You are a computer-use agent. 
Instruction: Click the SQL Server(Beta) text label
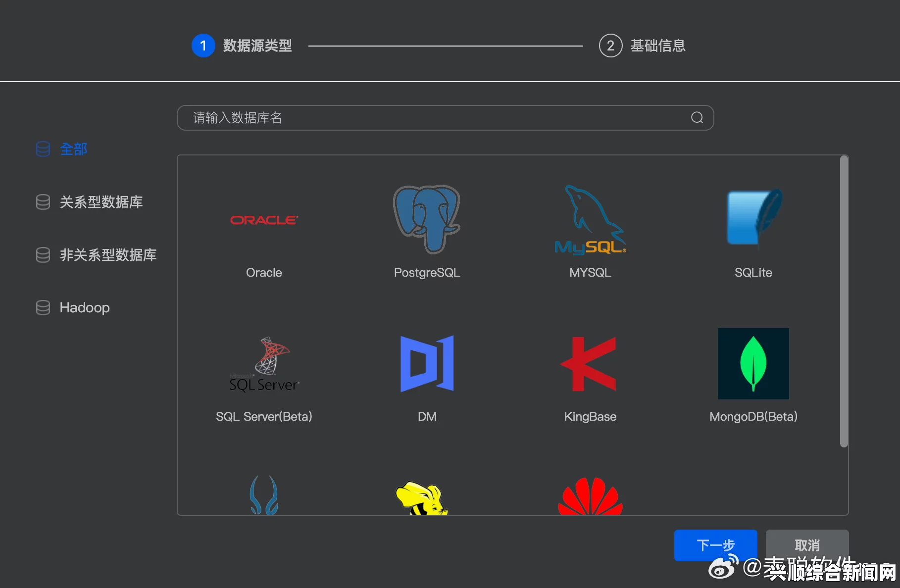pyautogui.click(x=264, y=416)
